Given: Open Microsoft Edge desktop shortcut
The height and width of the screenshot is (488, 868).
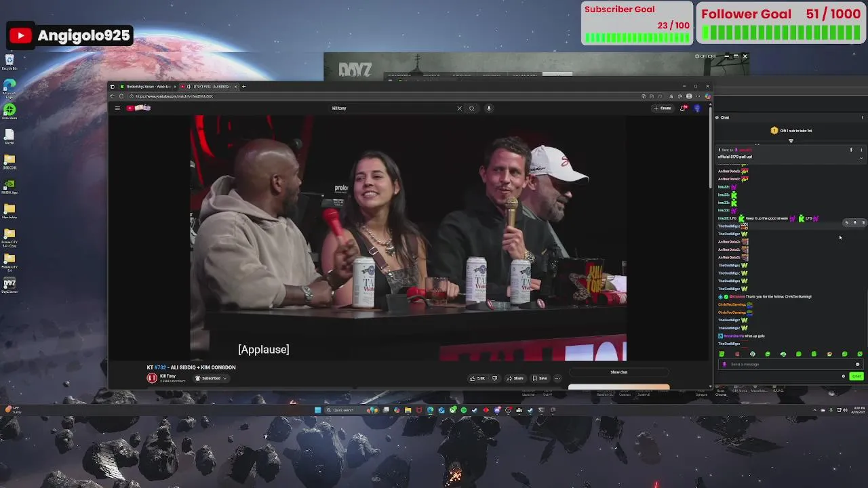Looking at the screenshot, I should 9,87.
